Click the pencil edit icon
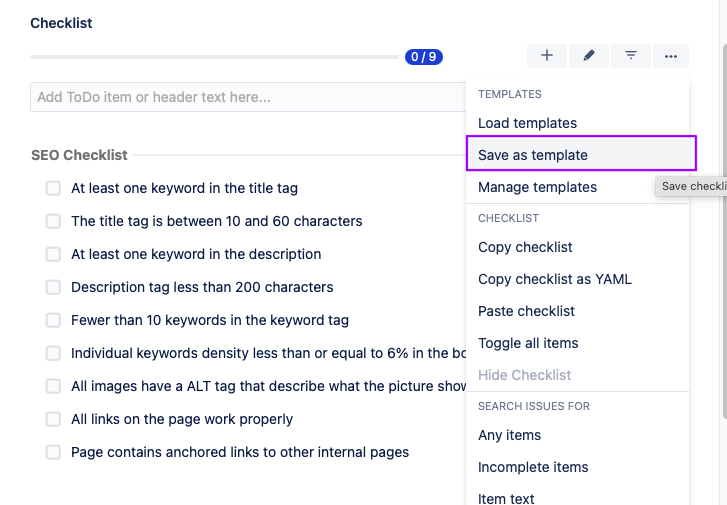Screen dimensions: 727x505 (x=589, y=56)
